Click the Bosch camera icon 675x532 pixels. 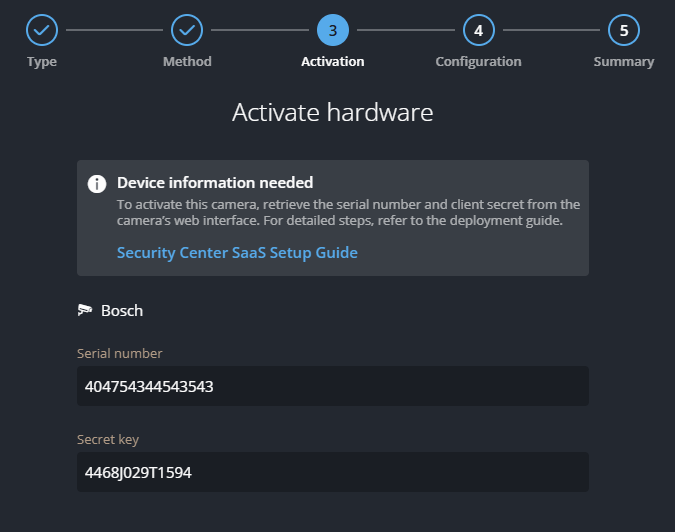tap(85, 311)
